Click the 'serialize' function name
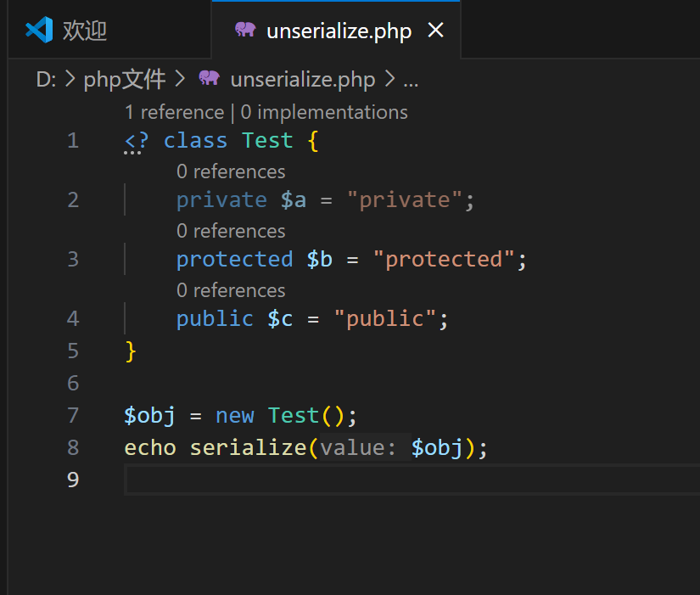The height and width of the screenshot is (595, 700). click(x=249, y=447)
